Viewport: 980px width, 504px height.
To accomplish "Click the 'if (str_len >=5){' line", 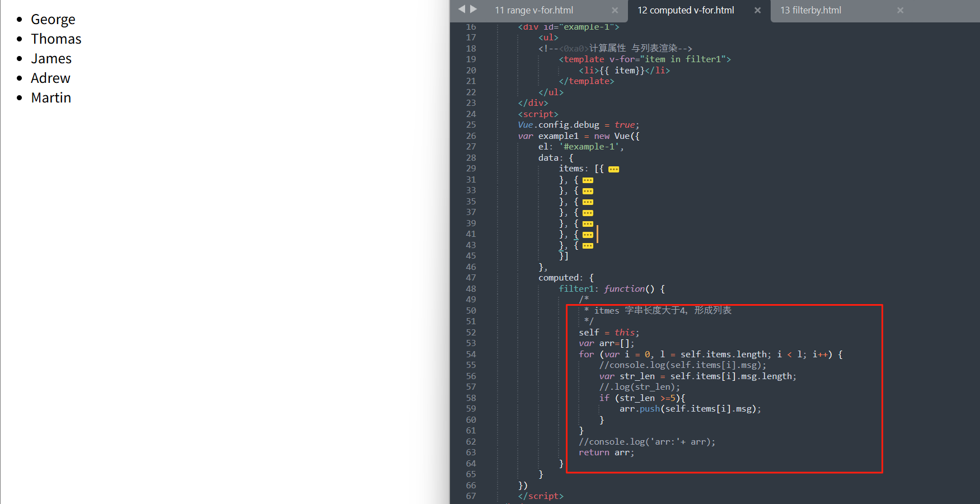I will pyautogui.click(x=642, y=398).
